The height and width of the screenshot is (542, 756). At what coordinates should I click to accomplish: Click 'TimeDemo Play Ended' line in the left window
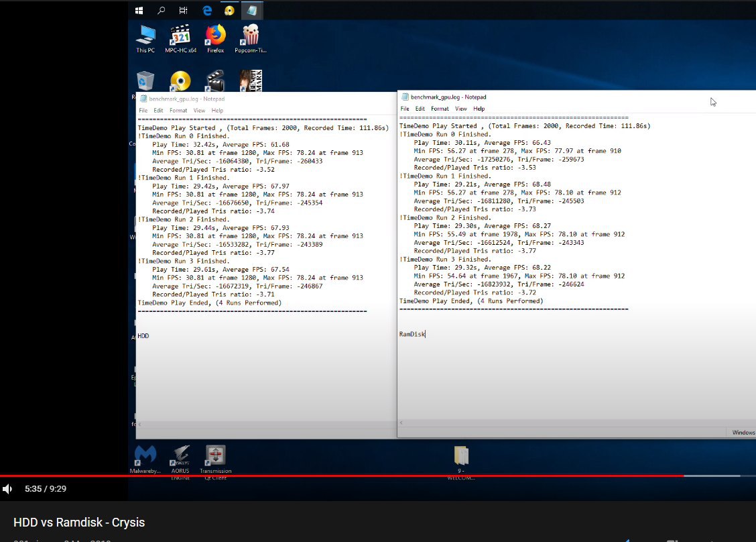click(x=210, y=303)
